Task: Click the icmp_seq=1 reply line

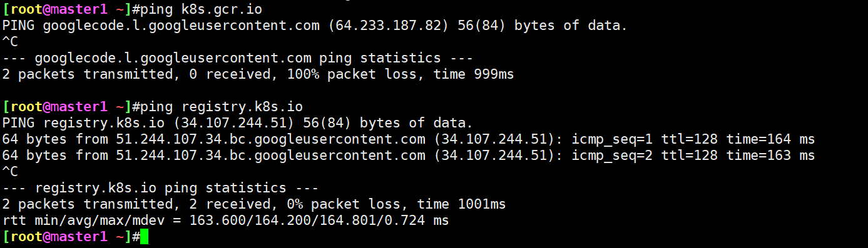Action: (409, 139)
